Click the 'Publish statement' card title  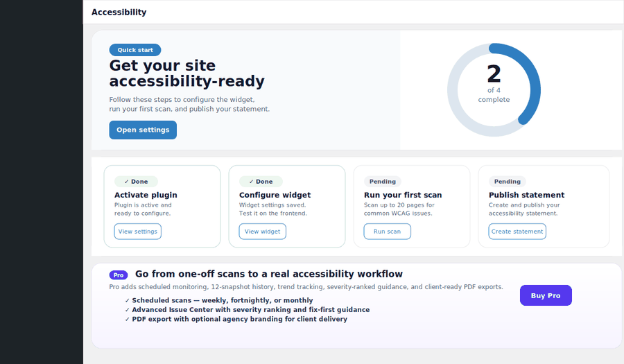pos(526,195)
